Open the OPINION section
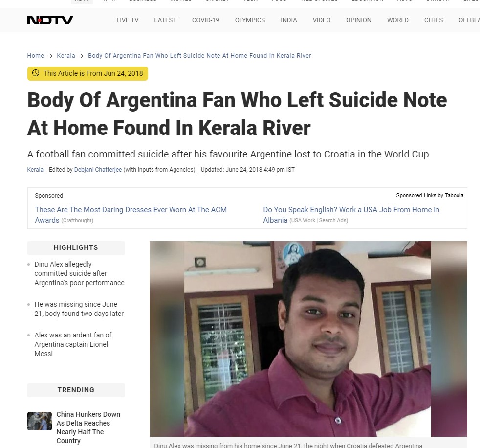 (x=359, y=20)
